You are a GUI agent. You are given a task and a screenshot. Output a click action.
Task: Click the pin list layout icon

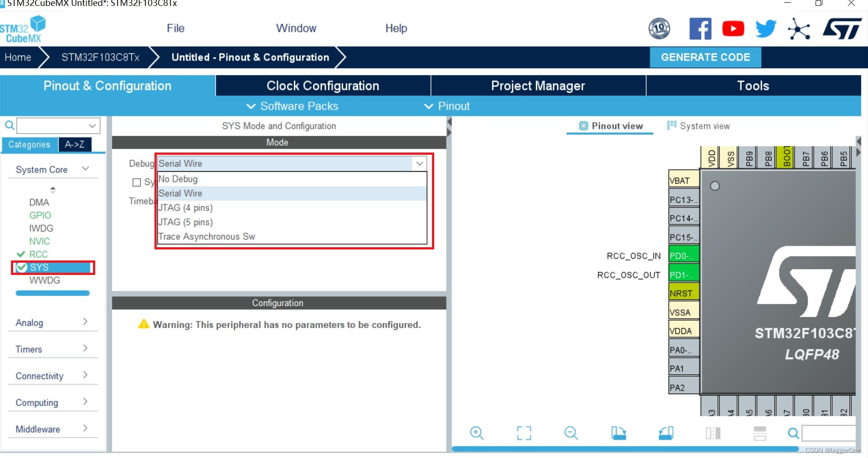coord(760,433)
